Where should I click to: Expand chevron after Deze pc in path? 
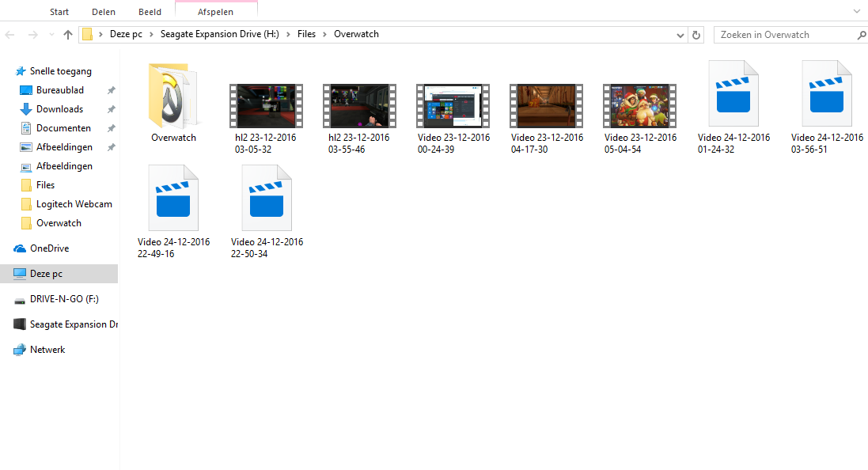point(151,34)
